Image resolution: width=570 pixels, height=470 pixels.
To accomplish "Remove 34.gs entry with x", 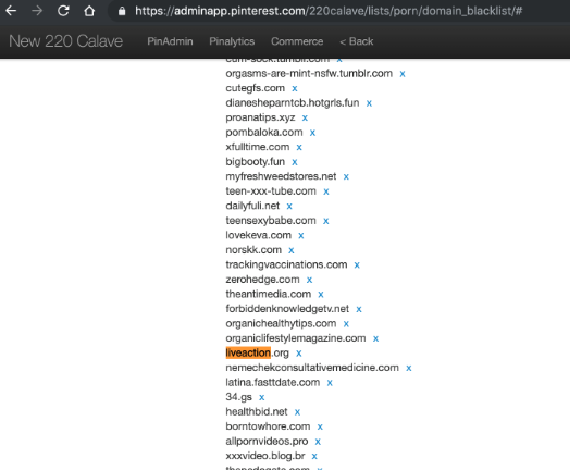I will [x=261, y=397].
